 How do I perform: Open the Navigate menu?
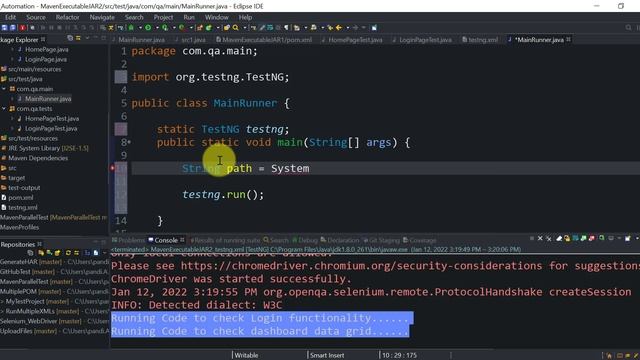coord(102,17)
